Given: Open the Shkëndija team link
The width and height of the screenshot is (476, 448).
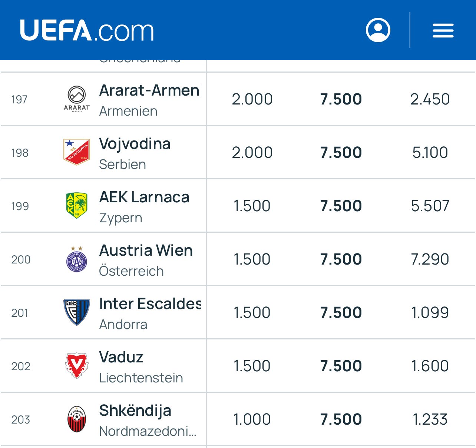Looking at the screenshot, I should [135, 411].
